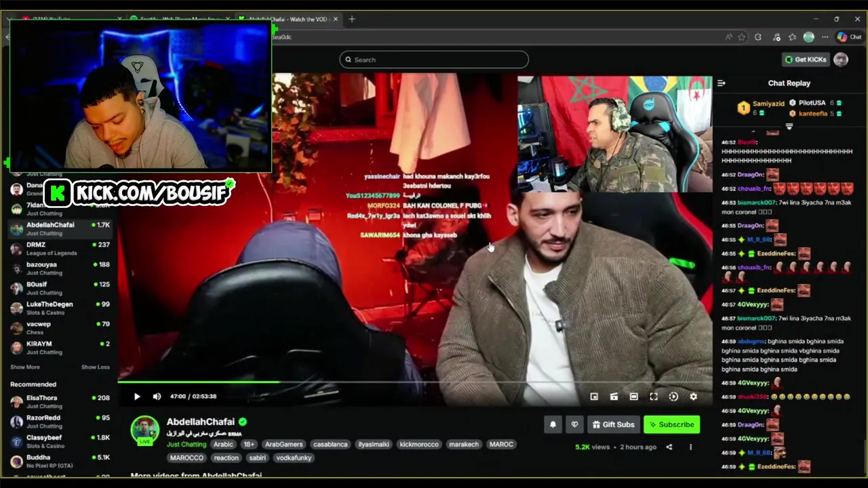
Task: Open the user profile avatar menu
Action: [841, 60]
